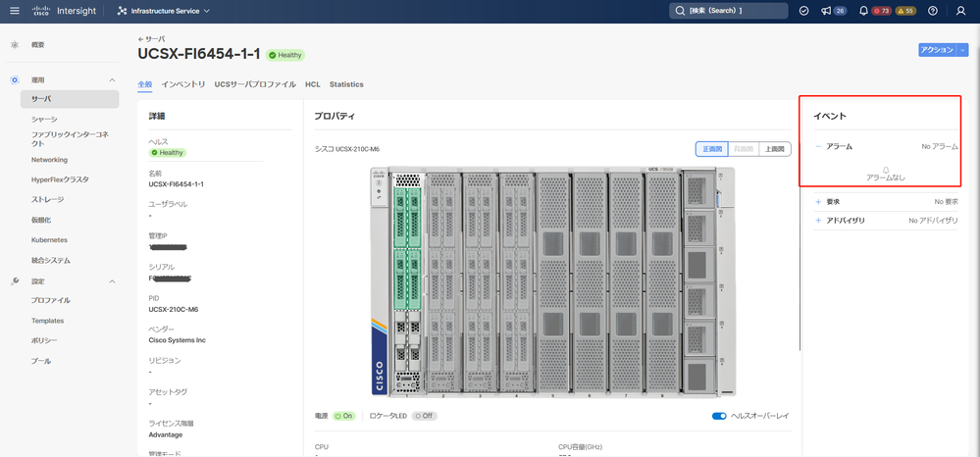Image resolution: width=980 pixels, height=457 pixels.
Task: Click the No アラーム status text
Action: 940,146
